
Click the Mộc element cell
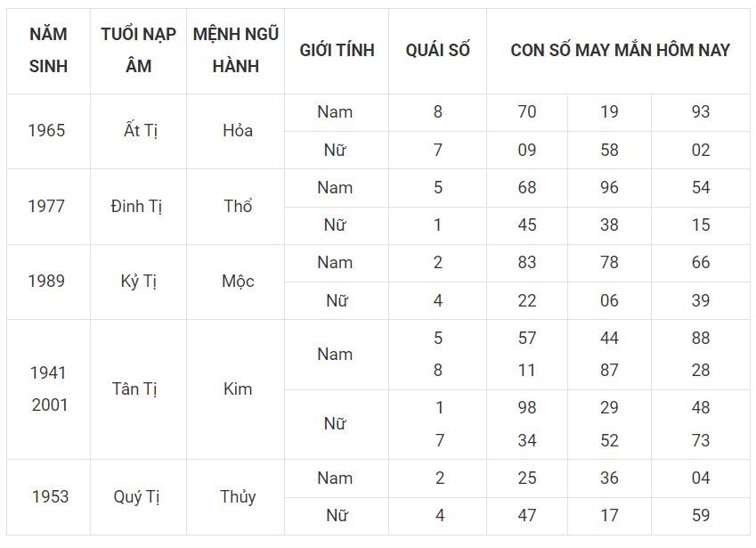[235, 282]
